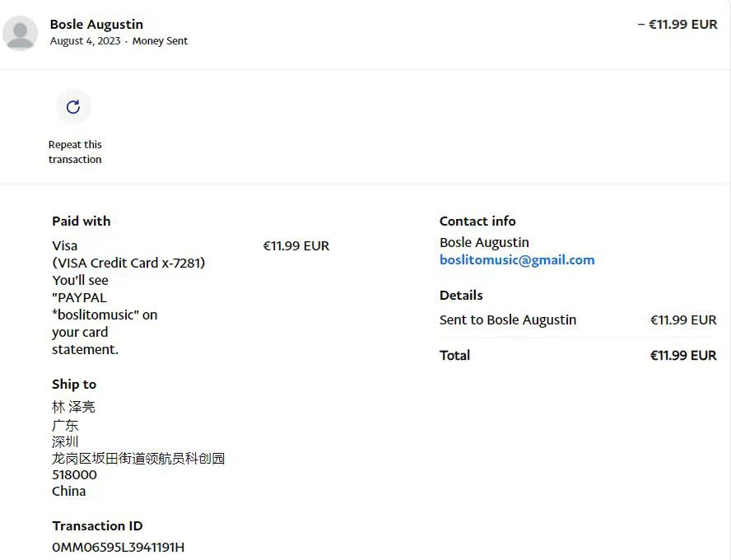Click the circular repeat transaction arrow icon
This screenshot has width=731, height=560.
[x=73, y=107]
